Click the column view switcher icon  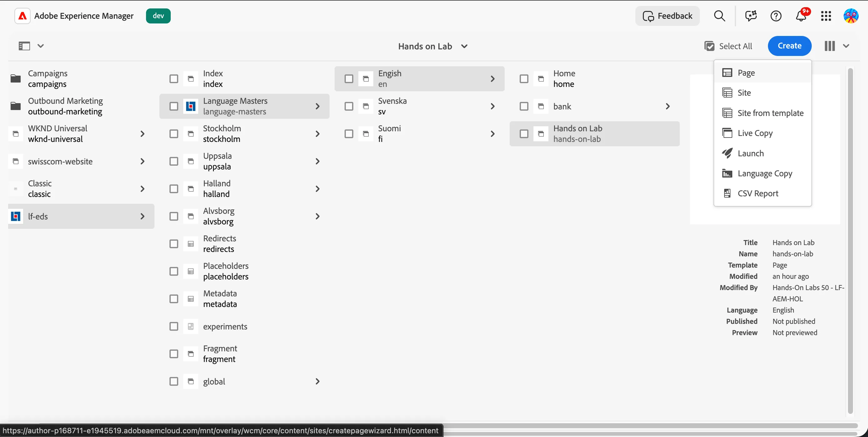(830, 46)
